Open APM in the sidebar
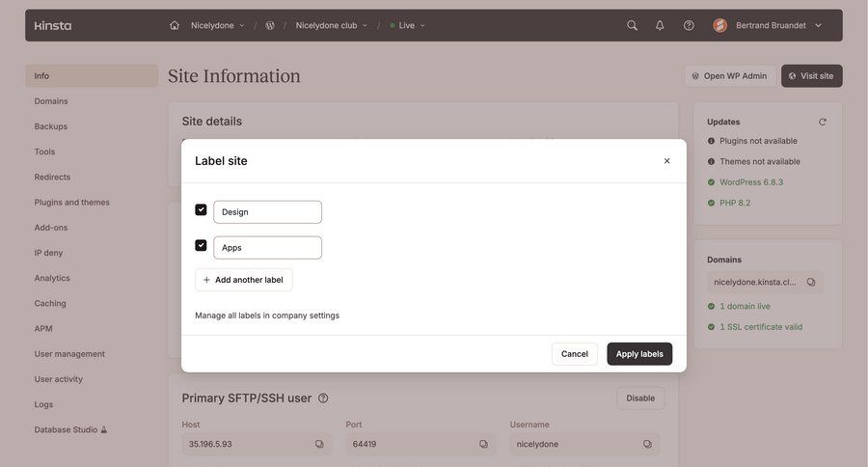Viewport: 868px width, 467px height. [x=43, y=328]
